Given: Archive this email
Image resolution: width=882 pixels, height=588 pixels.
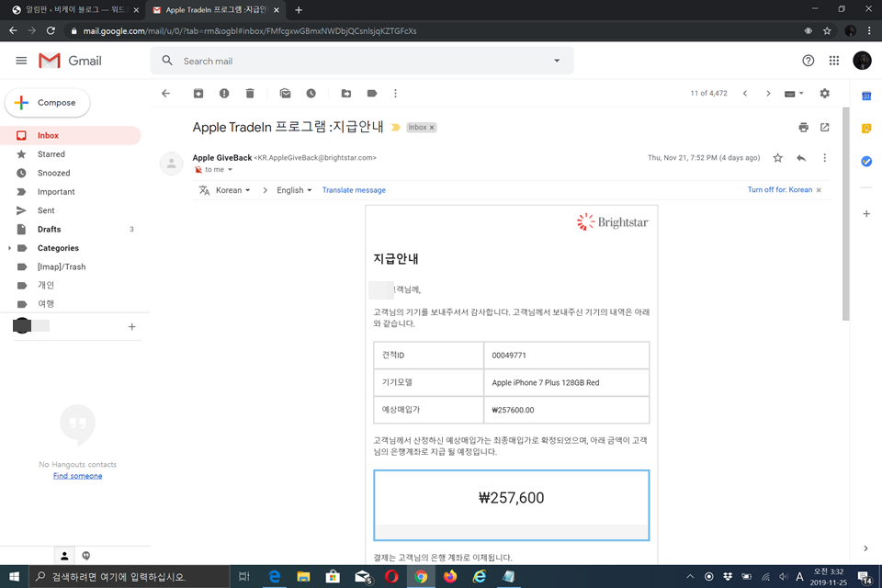Looking at the screenshot, I should [x=198, y=94].
